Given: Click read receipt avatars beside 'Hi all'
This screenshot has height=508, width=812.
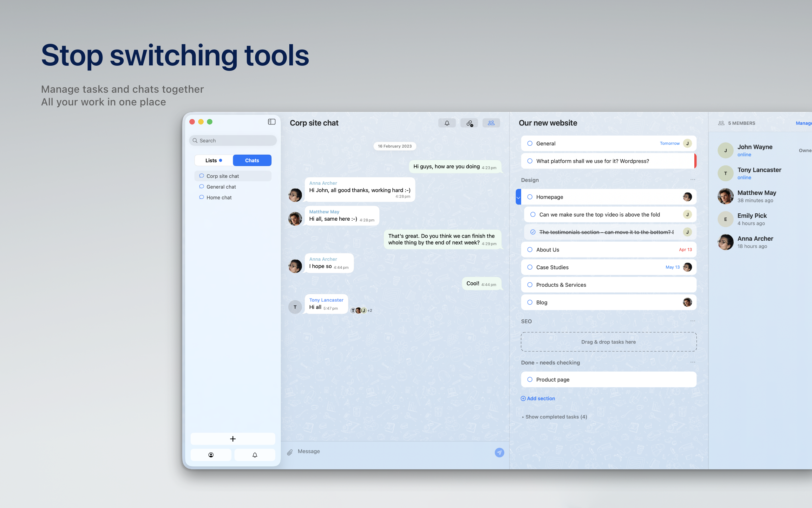Looking at the screenshot, I should (361, 310).
